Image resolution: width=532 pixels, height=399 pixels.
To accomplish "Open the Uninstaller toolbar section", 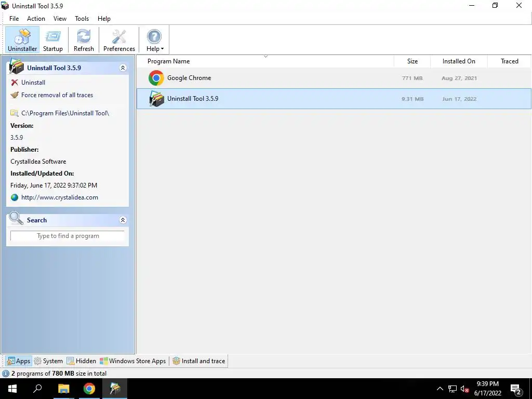I will click(x=22, y=39).
